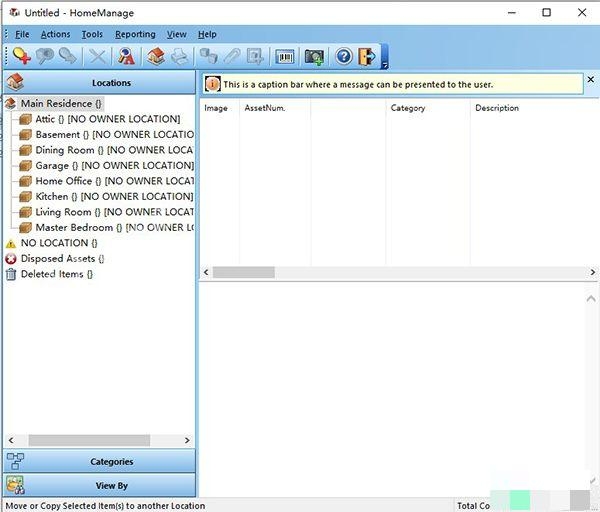Click the Kitchen box icon

coord(25,197)
